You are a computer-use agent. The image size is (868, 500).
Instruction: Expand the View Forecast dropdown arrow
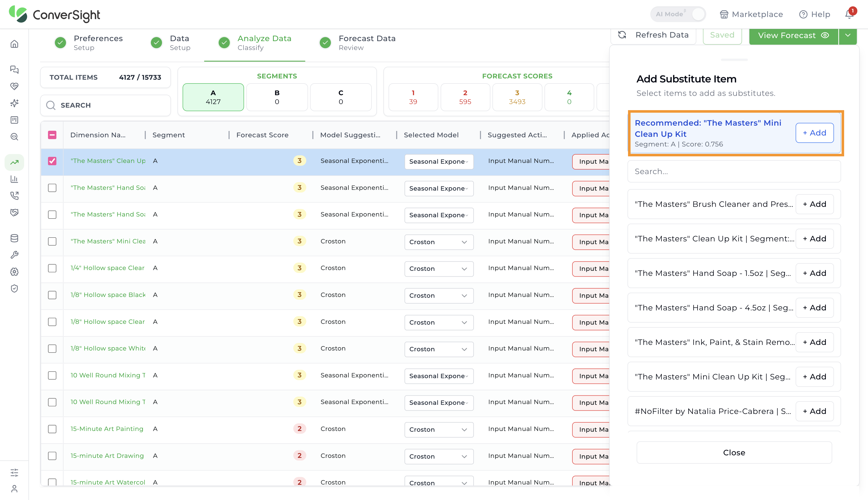tap(848, 35)
